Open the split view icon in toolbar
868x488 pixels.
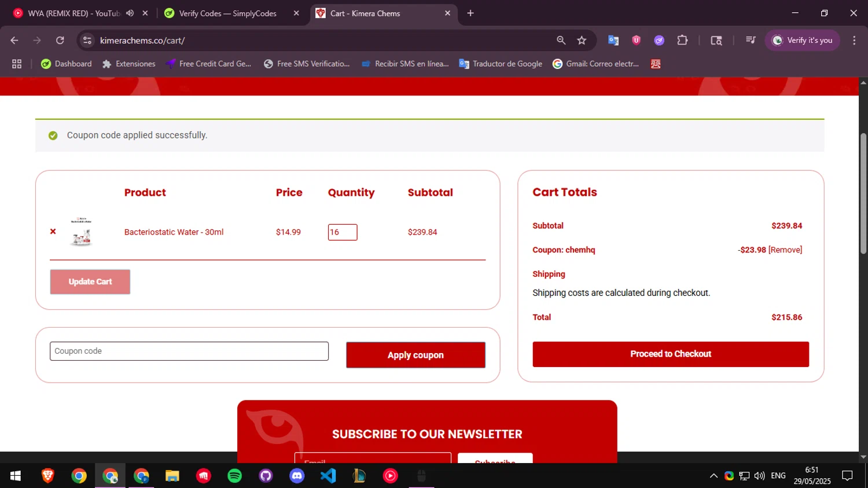(716, 41)
